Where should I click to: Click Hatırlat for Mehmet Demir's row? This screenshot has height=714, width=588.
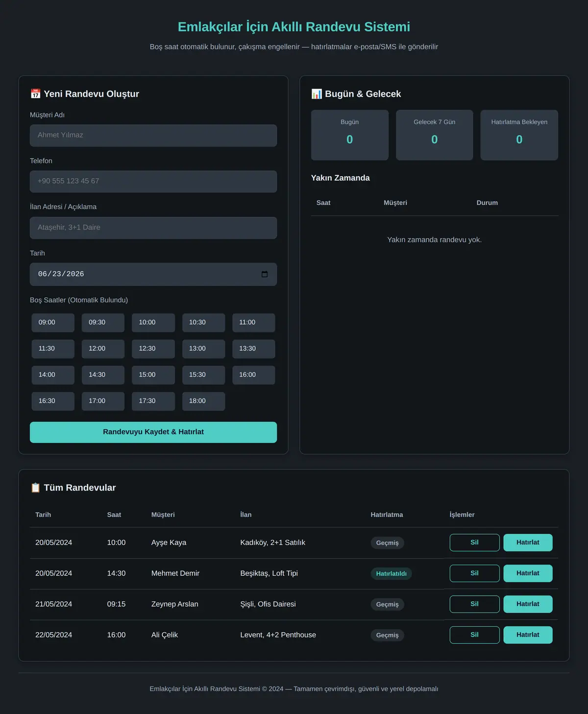click(528, 573)
